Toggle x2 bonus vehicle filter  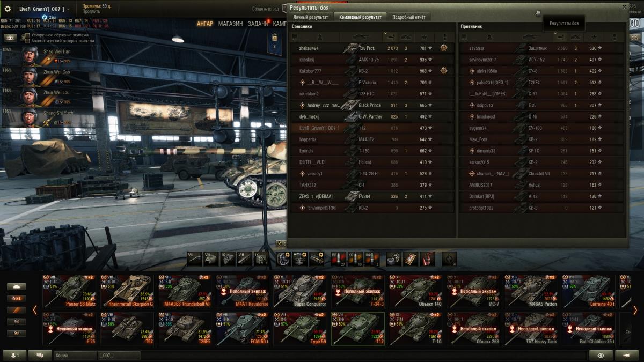16,298
